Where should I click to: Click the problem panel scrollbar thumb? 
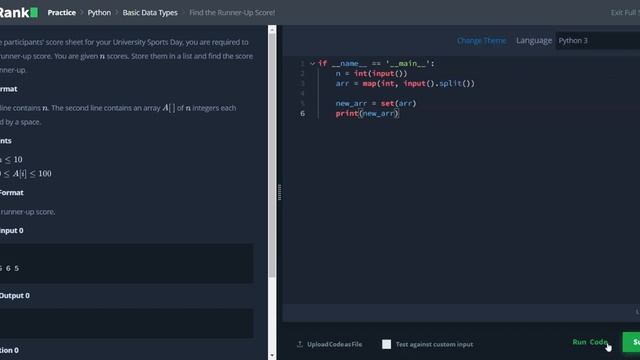(272, 156)
